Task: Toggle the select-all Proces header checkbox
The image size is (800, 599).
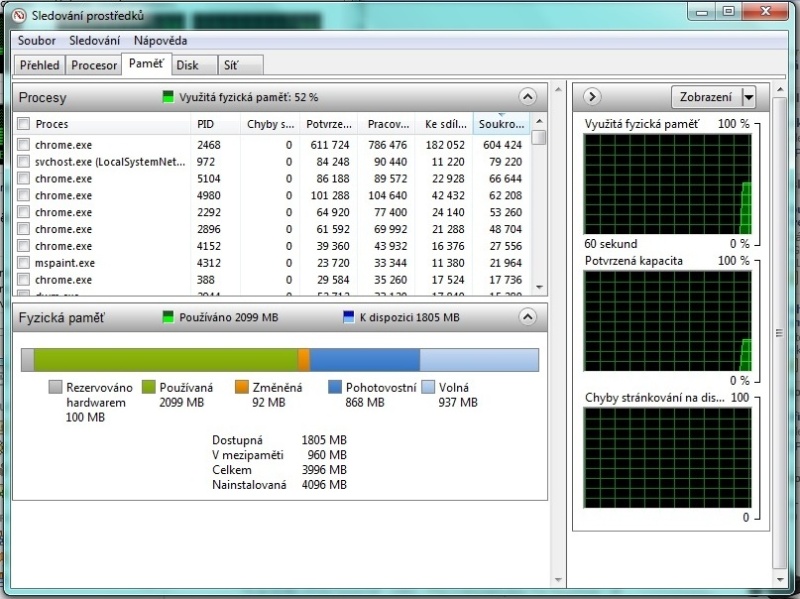Action: coord(23,123)
